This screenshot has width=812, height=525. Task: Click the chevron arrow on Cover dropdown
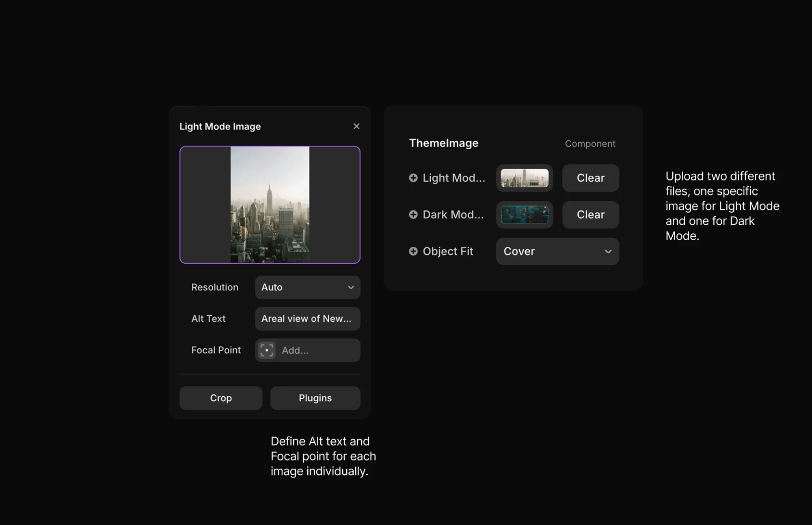tap(608, 252)
